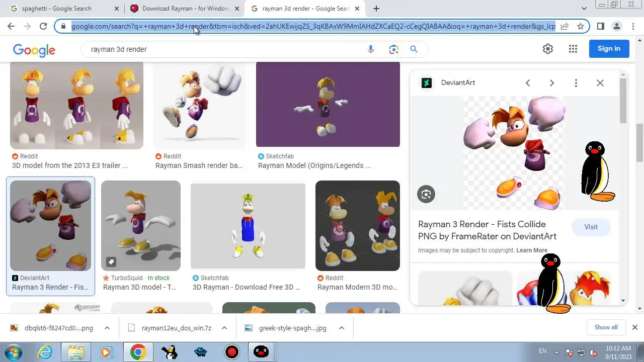This screenshot has height=362, width=644.
Task: Search by image with Google Lens
Action: tap(393, 49)
